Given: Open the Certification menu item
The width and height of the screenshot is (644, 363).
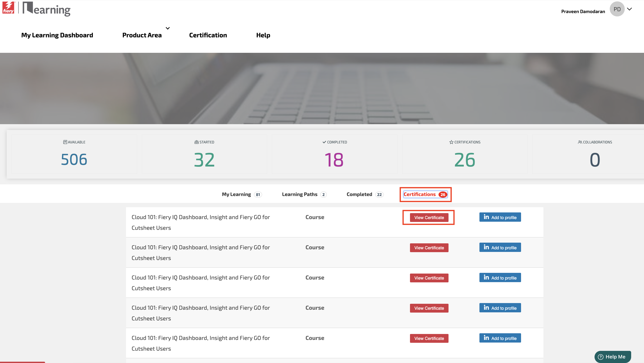Looking at the screenshot, I should point(208,35).
